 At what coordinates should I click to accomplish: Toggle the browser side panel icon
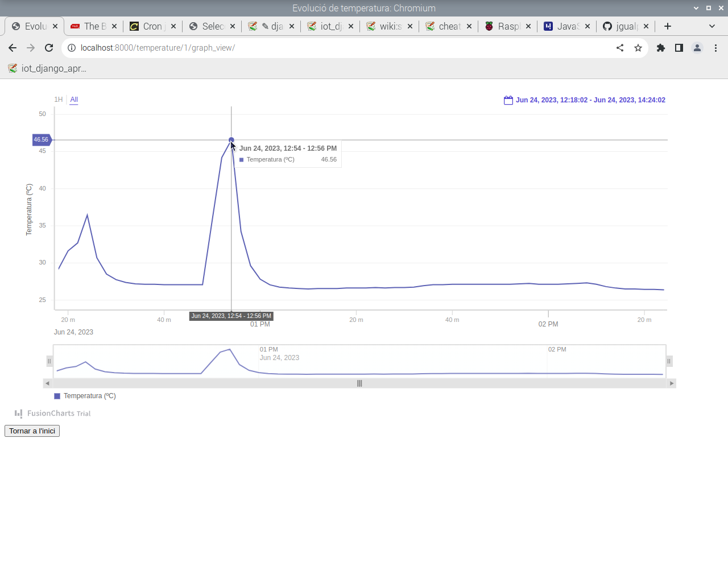pyautogui.click(x=679, y=48)
